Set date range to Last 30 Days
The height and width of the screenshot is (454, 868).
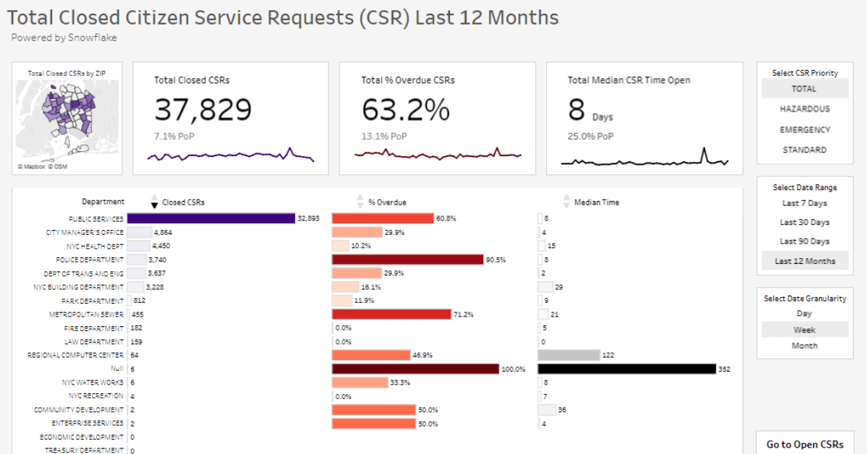pos(804,223)
